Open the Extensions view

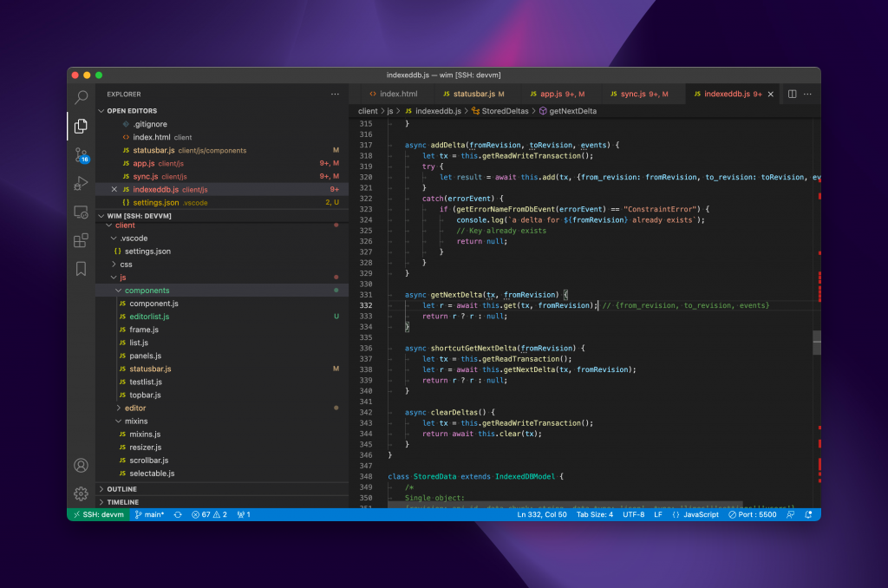pos(81,241)
